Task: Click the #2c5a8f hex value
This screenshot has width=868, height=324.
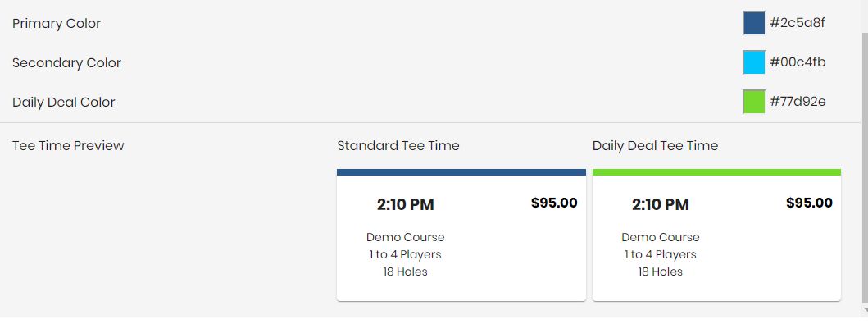Action: point(798,23)
